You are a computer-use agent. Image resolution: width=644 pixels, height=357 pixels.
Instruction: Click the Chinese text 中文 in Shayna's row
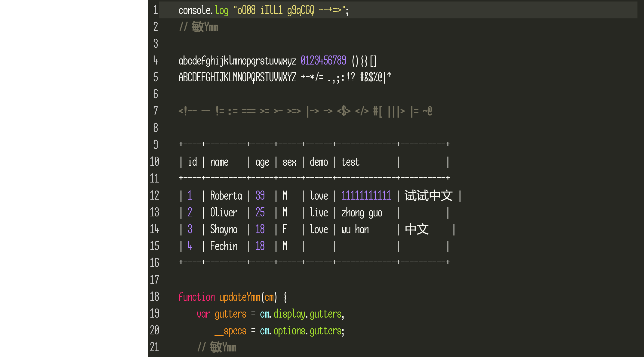[417, 229]
